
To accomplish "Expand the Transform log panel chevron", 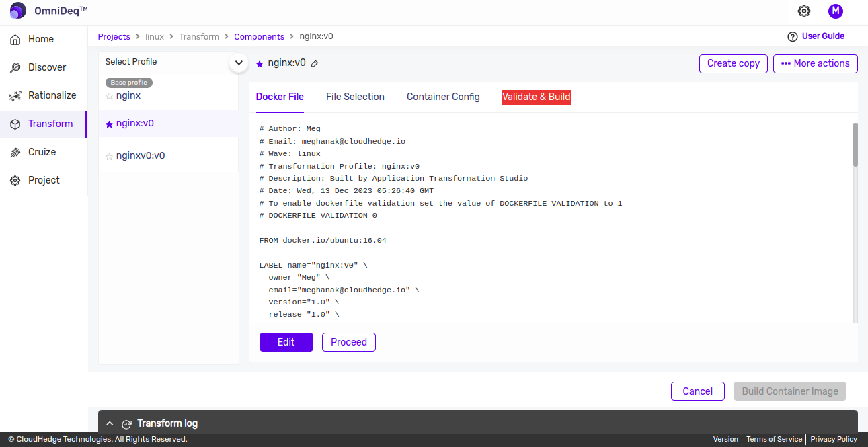I will tap(110, 423).
